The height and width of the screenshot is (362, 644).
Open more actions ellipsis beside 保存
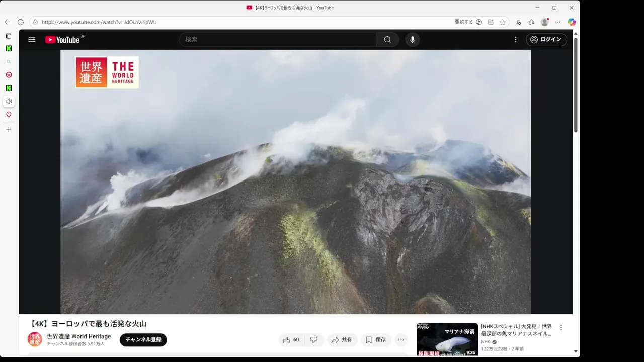pos(401,340)
